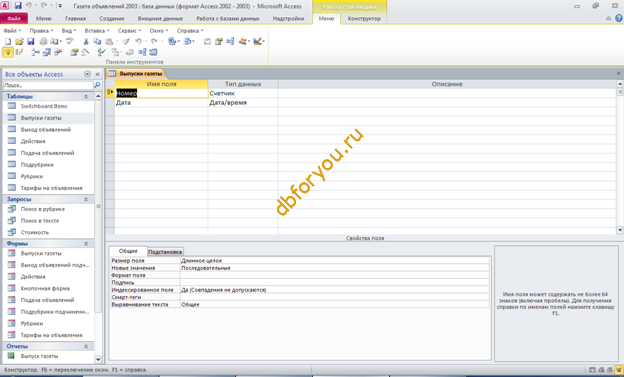Click the Copy toolbar icon

click(x=97, y=41)
